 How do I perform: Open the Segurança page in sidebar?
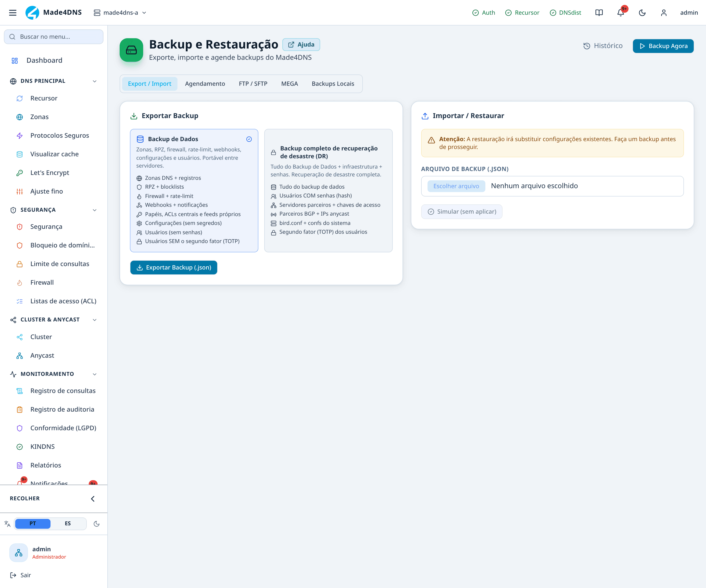[54, 227]
